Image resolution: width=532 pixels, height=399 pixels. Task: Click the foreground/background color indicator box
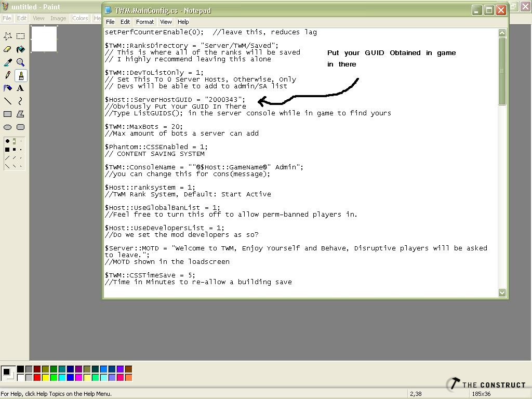[8, 373]
